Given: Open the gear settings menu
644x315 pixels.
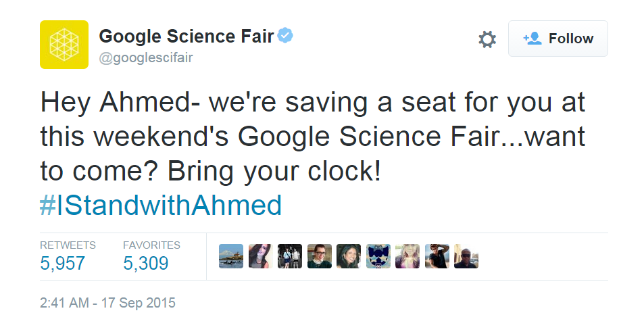Looking at the screenshot, I should click(x=487, y=40).
